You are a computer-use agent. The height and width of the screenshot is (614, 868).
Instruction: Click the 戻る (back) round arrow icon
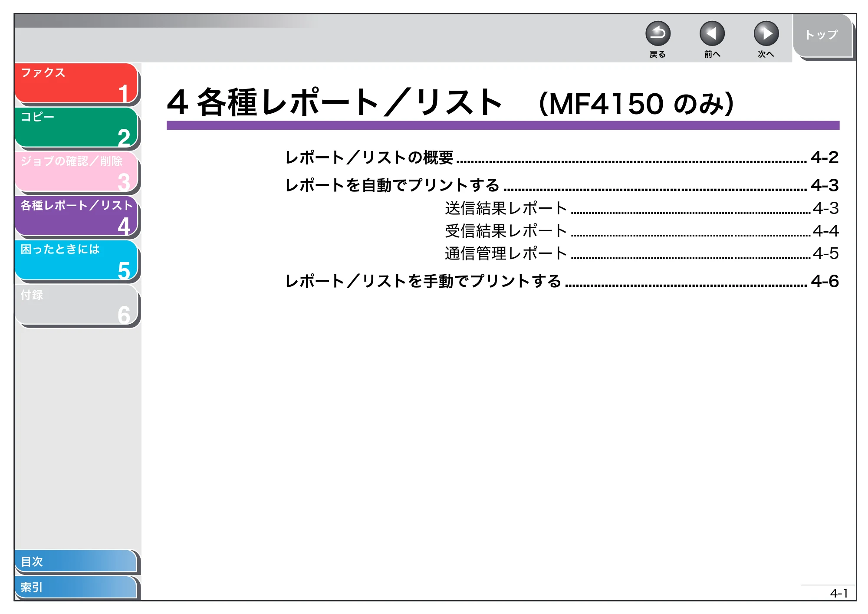[x=658, y=33]
